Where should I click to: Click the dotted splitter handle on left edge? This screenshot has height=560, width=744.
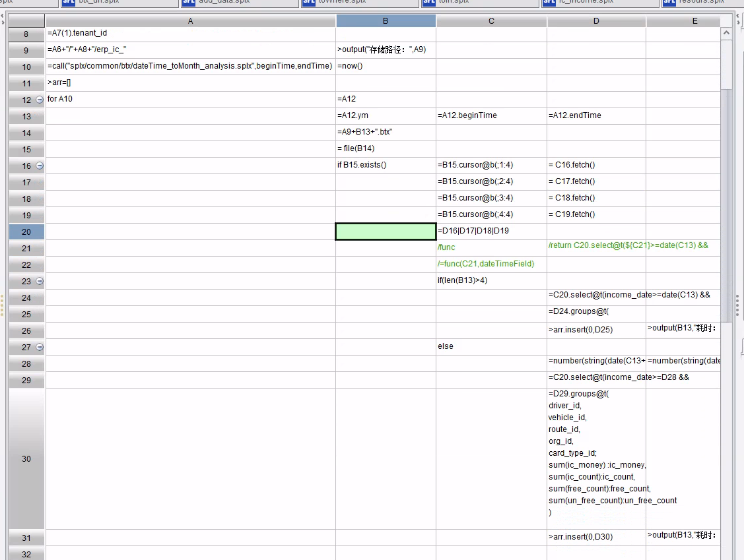(3, 305)
